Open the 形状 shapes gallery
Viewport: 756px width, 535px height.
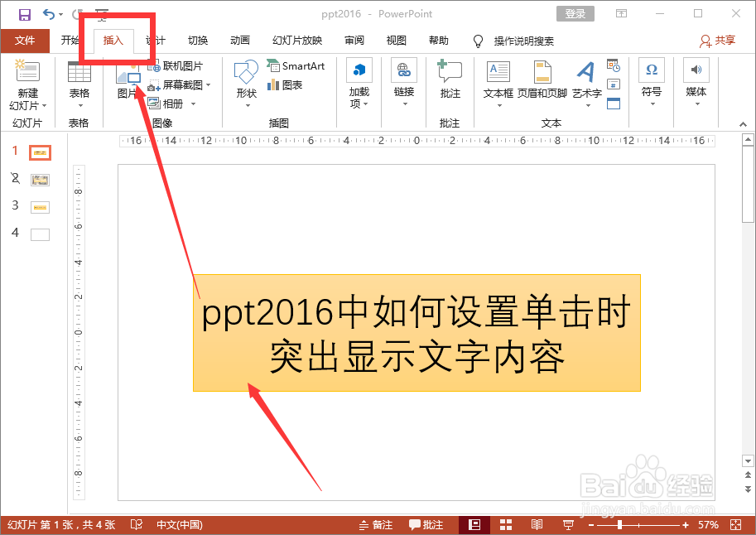point(247,84)
